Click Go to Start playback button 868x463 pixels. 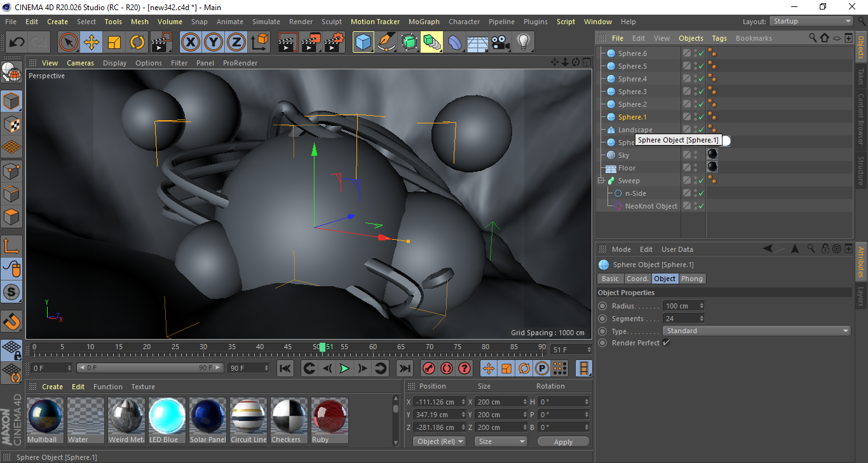coord(285,368)
